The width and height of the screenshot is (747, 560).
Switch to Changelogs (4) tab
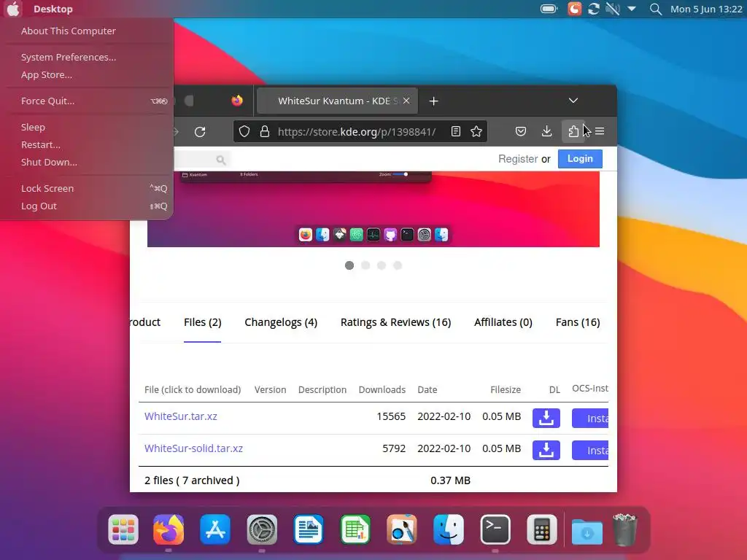click(x=281, y=322)
